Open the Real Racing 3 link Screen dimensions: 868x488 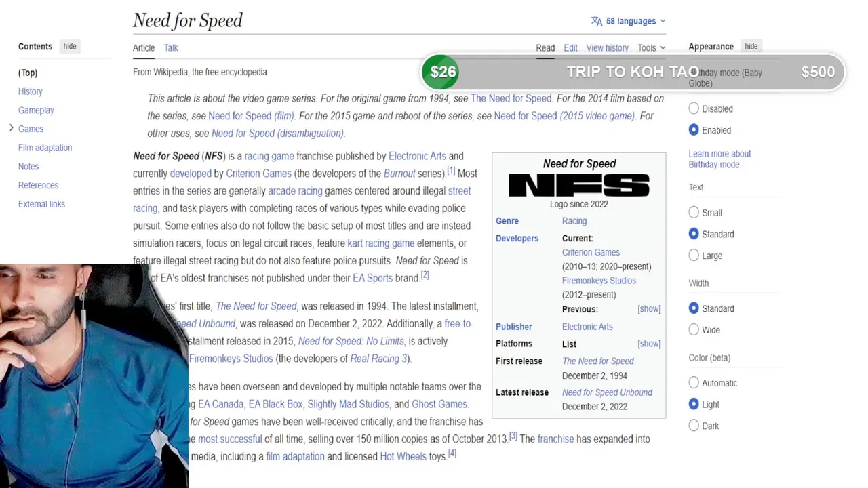[x=378, y=359]
